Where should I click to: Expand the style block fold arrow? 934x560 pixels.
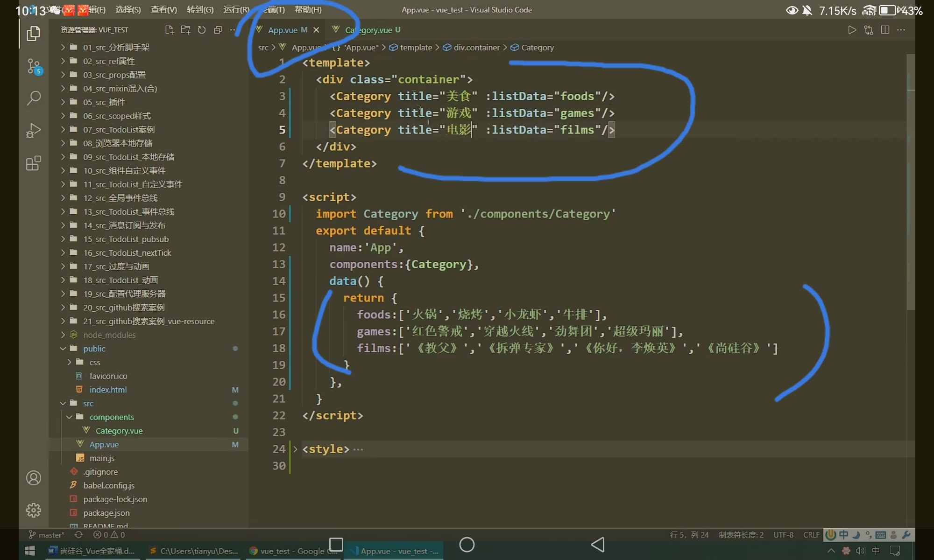click(x=295, y=449)
